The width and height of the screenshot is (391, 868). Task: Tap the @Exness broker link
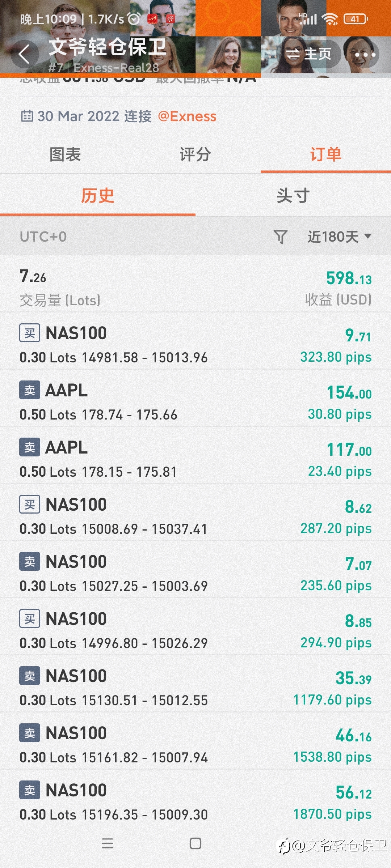pyautogui.click(x=187, y=116)
